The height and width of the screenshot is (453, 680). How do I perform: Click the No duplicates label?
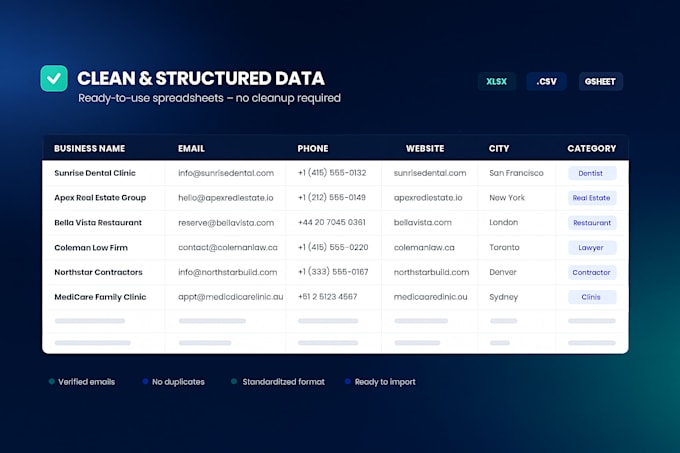(x=178, y=382)
